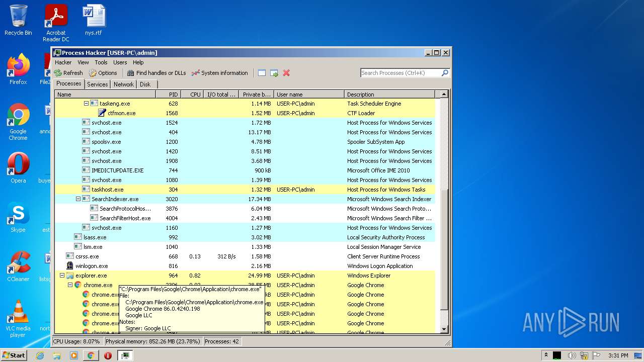
Task: Collapse the chrome.exe parent tree node
Action: (70, 285)
